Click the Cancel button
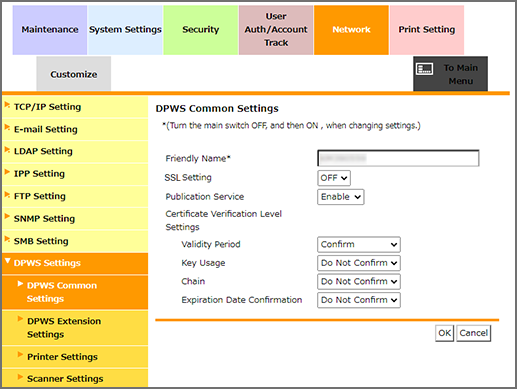This screenshot has height=389, width=517. click(x=473, y=333)
